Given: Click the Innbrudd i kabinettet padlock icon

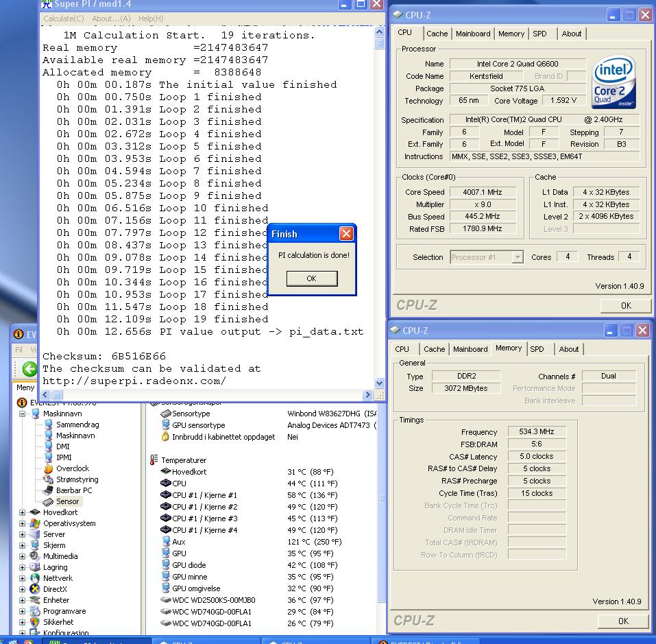Looking at the screenshot, I should tap(166, 436).
